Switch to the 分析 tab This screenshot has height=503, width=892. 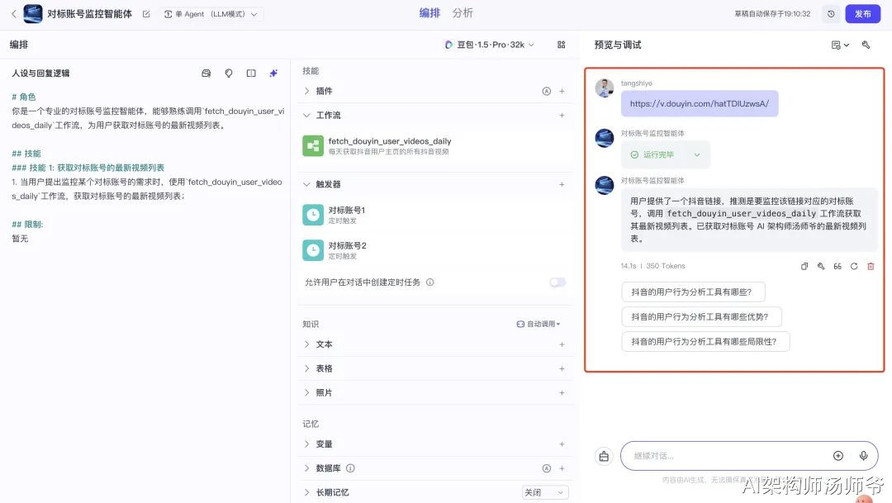[462, 13]
